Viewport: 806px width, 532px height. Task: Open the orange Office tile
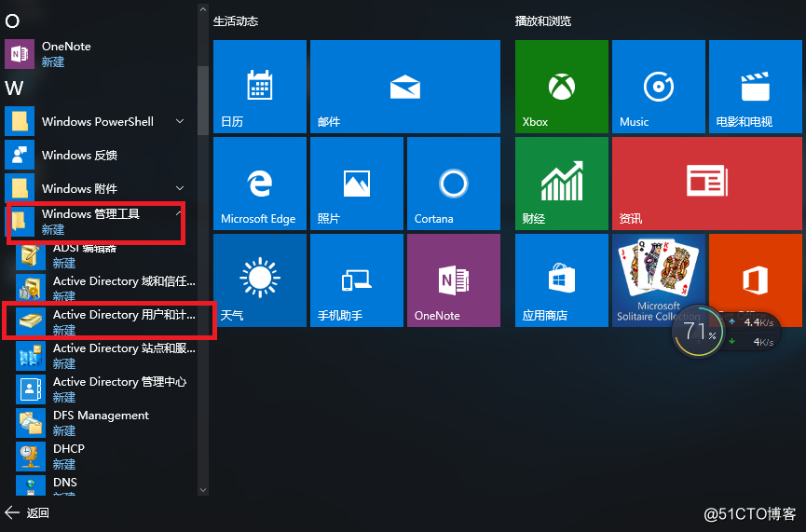755,280
